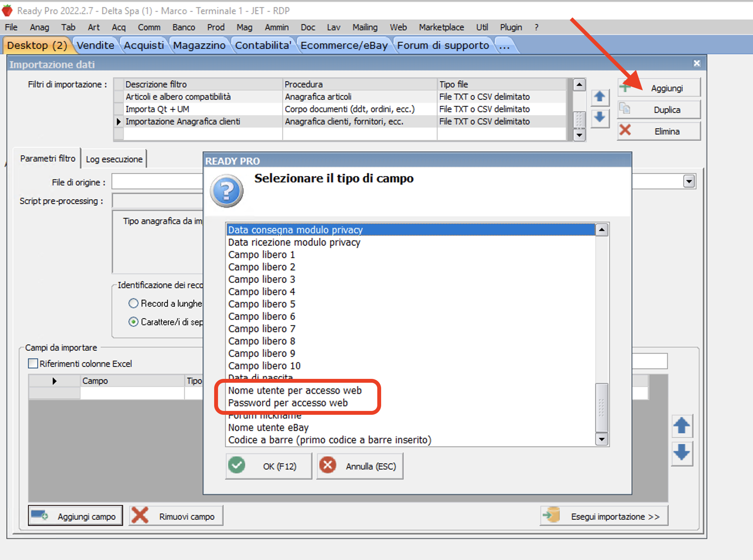The width and height of the screenshot is (753, 560).
Task: Open the Plugin menu
Action: [511, 27]
